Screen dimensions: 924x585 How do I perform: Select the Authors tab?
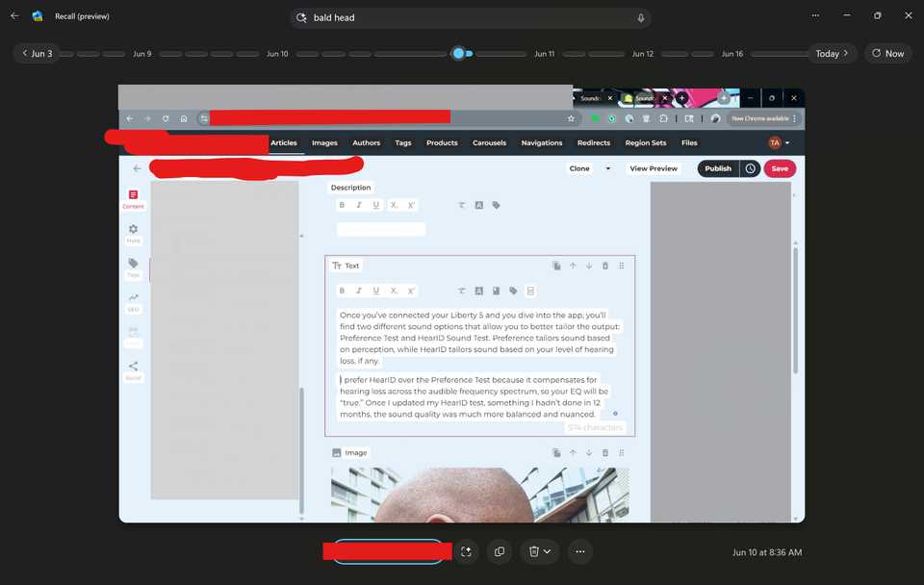(366, 142)
